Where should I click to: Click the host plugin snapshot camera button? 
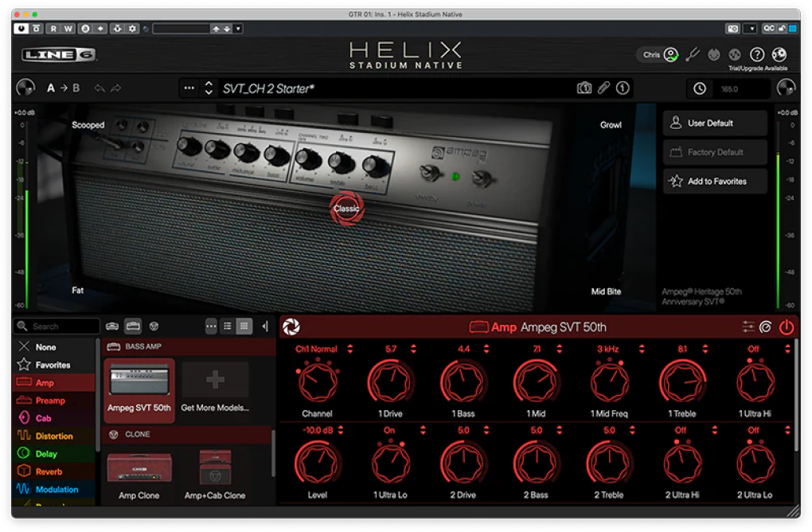(732, 29)
